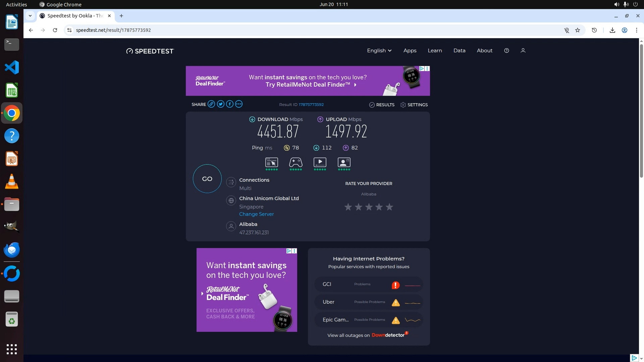Screen dimensions: 644x362
Task: Toggle the Connections Multi mode icon
Action: (x=231, y=182)
